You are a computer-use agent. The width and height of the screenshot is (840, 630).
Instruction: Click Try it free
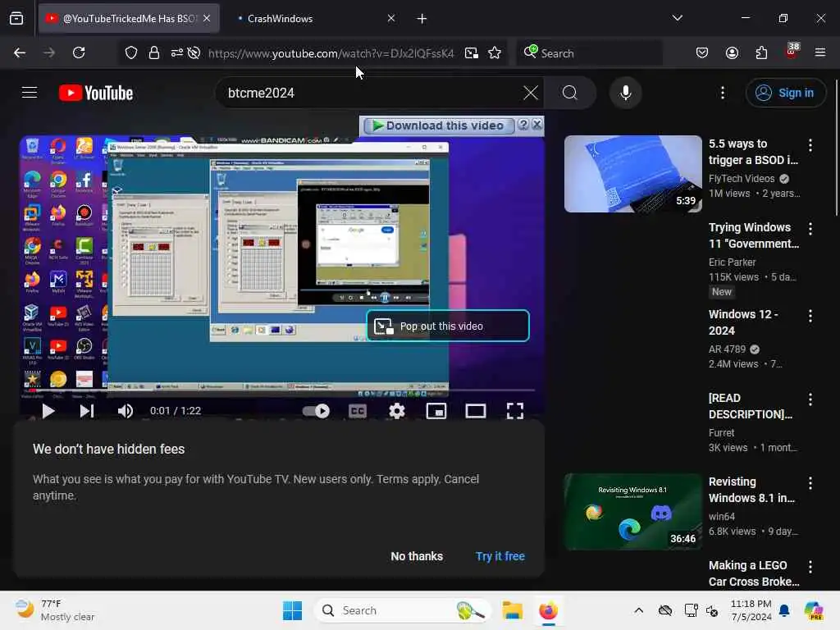[500, 556]
